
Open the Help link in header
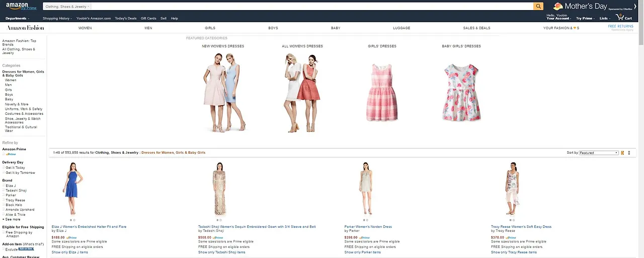point(175,18)
